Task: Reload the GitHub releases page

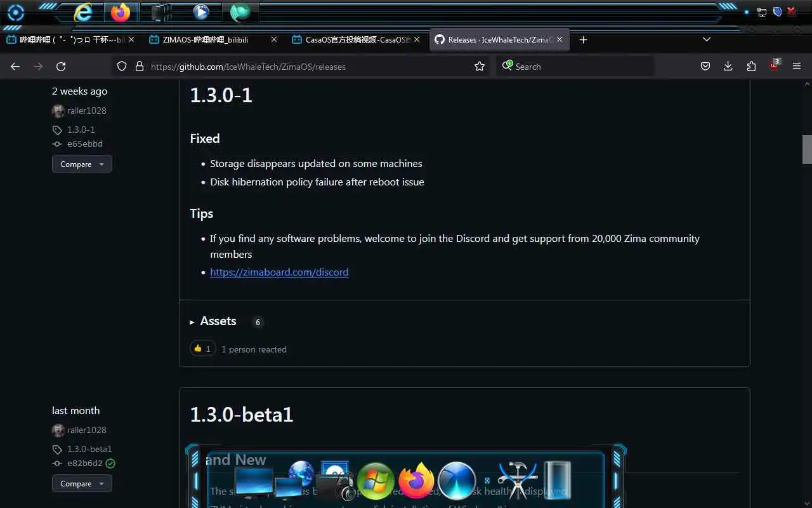Action: (x=61, y=66)
